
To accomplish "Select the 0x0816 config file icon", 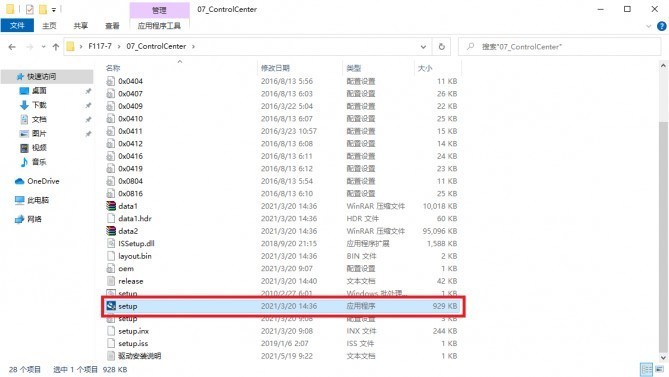I will point(111,194).
